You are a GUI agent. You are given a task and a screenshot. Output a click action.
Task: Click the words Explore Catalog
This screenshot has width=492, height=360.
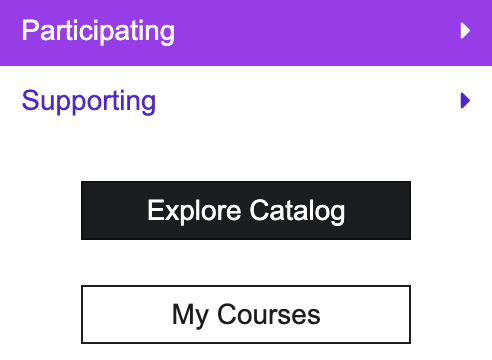(246, 211)
